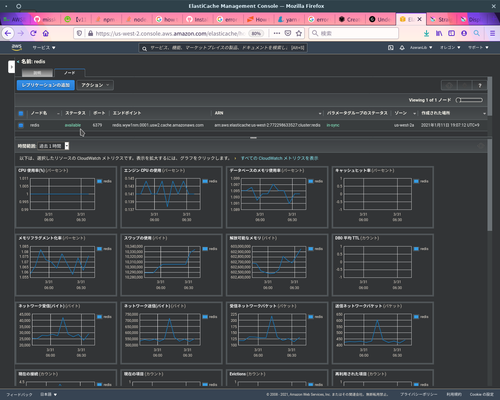Open the AWS notifications bell
Image resolution: width=500 pixels, height=400 pixels.
(402, 48)
